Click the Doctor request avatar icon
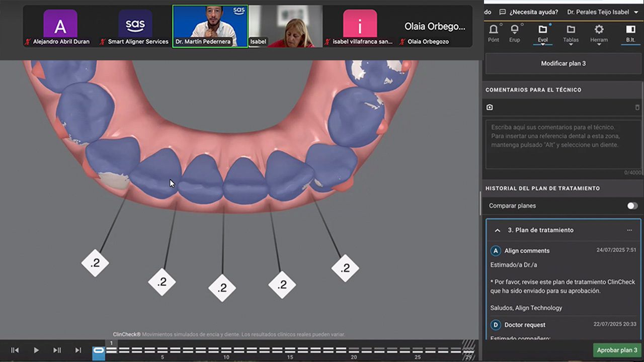The width and height of the screenshot is (644, 362). tap(496, 325)
